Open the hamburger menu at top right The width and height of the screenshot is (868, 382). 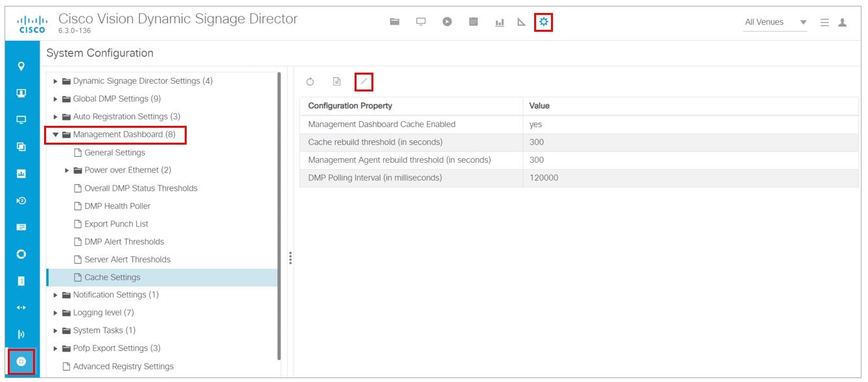click(x=825, y=22)
